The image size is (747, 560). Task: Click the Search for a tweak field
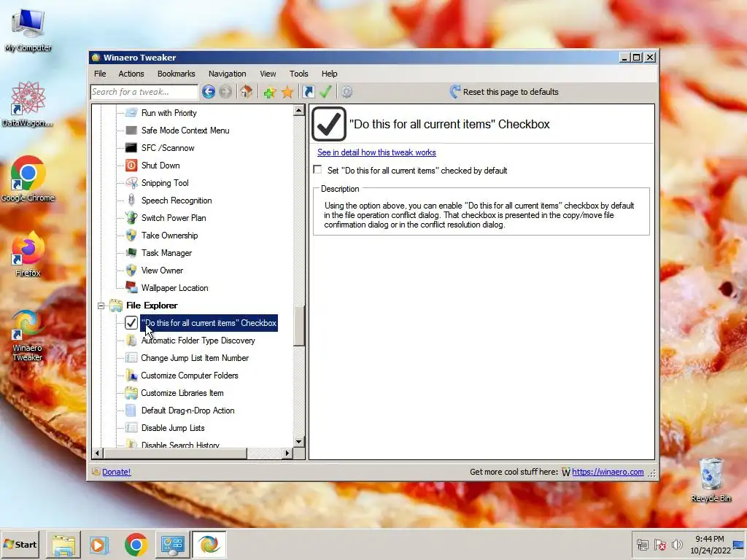coord(144,92)
